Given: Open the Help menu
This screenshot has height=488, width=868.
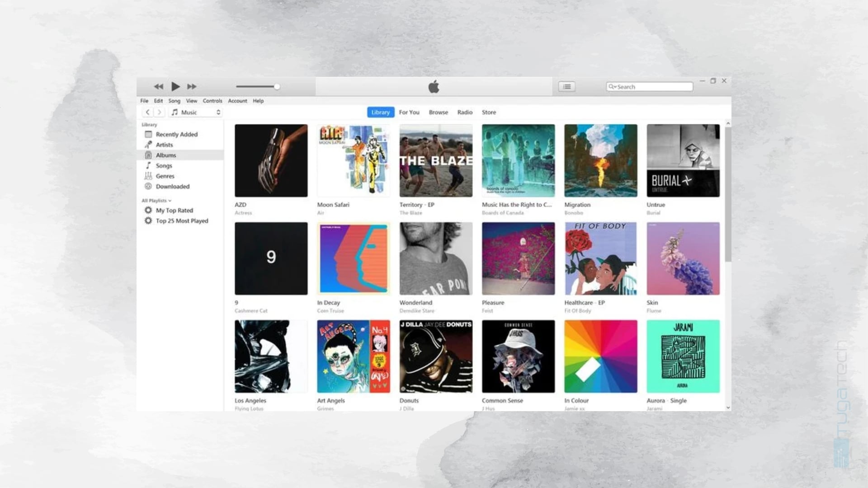Looking at the screenshot, I should [258, 101].
